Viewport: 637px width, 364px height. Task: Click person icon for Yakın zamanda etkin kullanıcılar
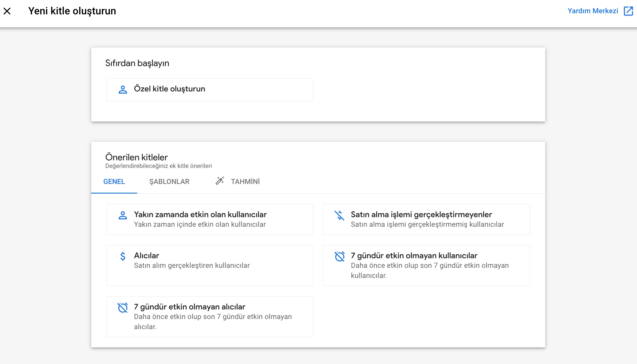(x=122, y=215)
